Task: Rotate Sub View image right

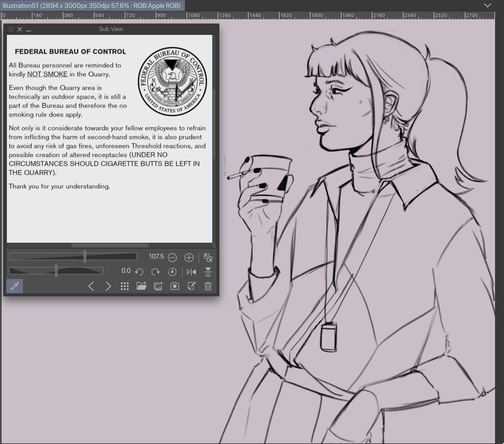Action: 155,272
